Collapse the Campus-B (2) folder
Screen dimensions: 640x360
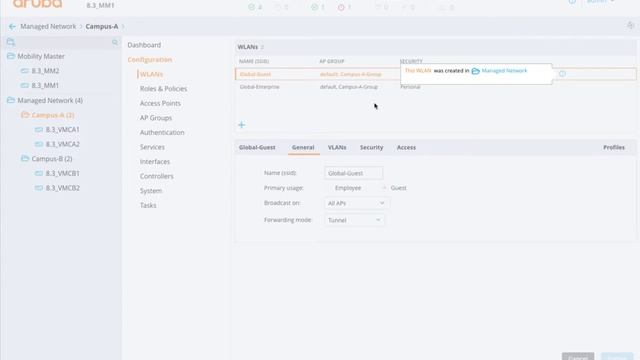25,159
